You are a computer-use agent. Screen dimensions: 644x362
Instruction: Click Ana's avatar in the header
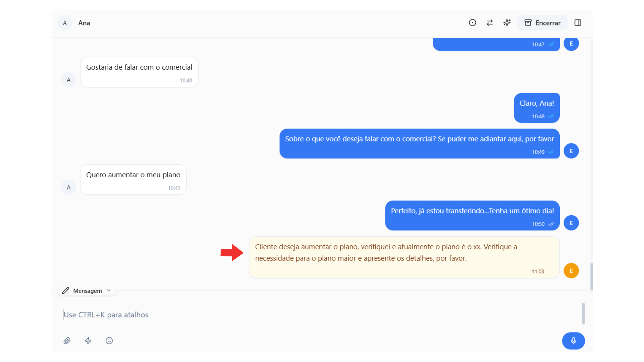point(65,23)
